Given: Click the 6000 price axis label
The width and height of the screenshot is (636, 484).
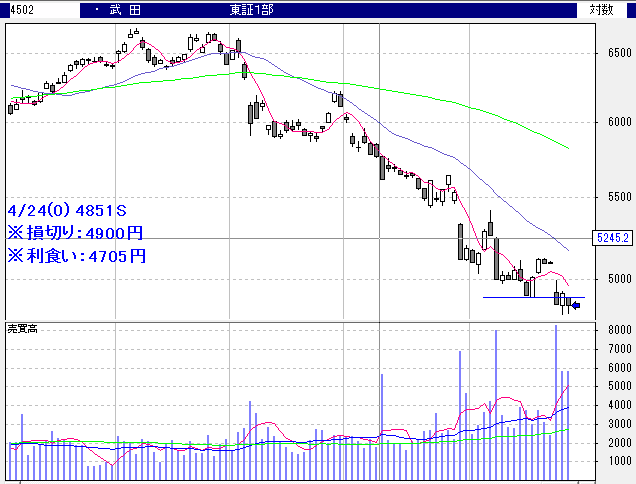Looking at the screenshot, I should pyautogui.click(x=619, y=122).
